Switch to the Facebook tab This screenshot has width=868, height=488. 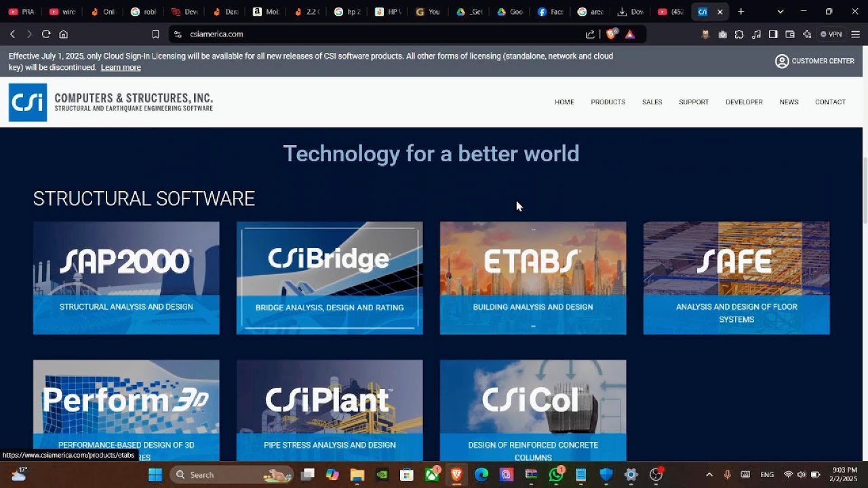[551, 12]
